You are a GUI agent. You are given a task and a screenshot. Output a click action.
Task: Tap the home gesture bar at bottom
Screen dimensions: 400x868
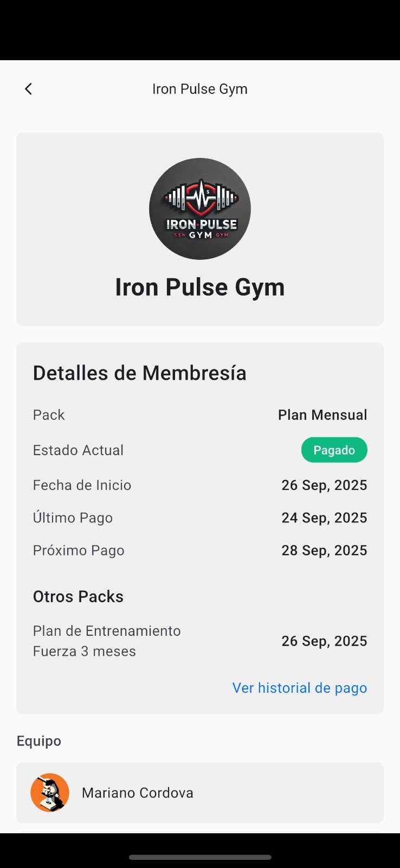(x=200, y=857)
